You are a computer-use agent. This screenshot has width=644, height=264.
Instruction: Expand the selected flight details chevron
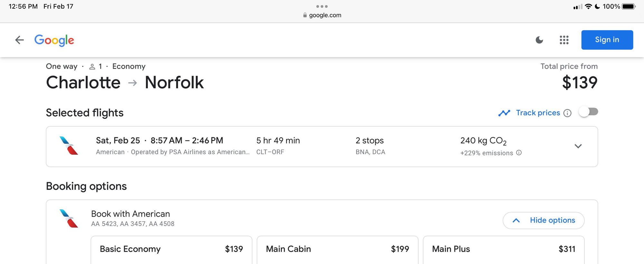point(578,146)
